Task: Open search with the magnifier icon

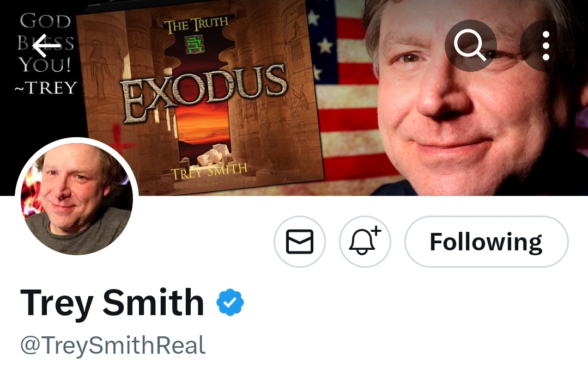Action: (x=471, y=46)
